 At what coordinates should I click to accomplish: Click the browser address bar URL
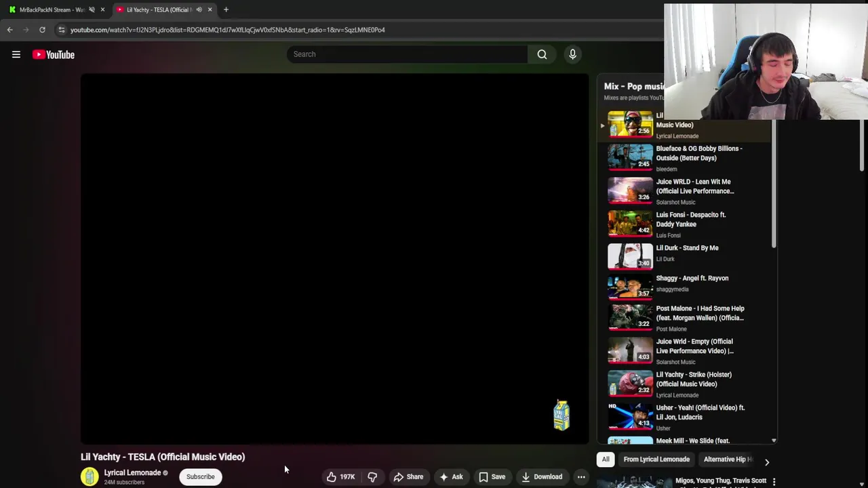(x=227, y=30)
